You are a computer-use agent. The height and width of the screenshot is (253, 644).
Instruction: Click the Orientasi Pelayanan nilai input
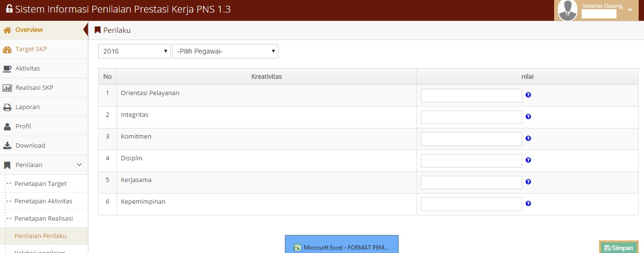(x=472, y=96)
